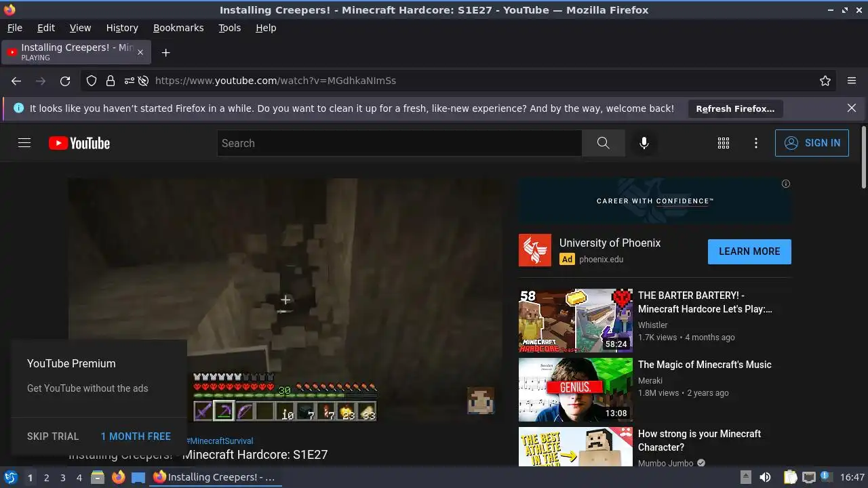Accept 1 MONTH FREE Premium offer
The image size is (868, 488).
tap(136, 436)
